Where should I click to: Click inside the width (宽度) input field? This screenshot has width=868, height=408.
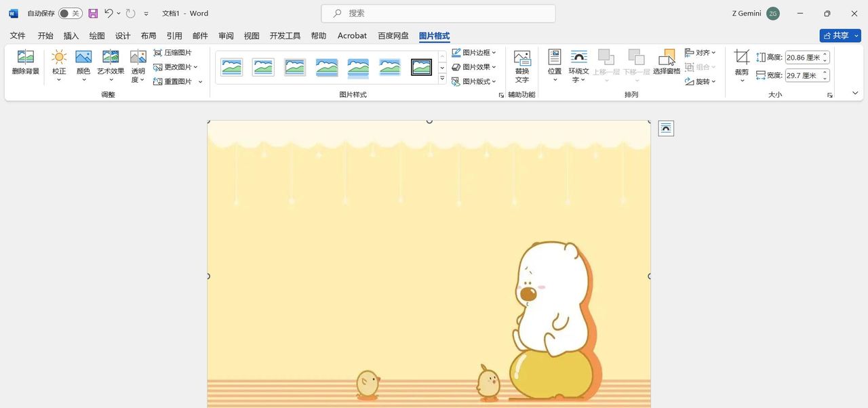click(804, 75)
